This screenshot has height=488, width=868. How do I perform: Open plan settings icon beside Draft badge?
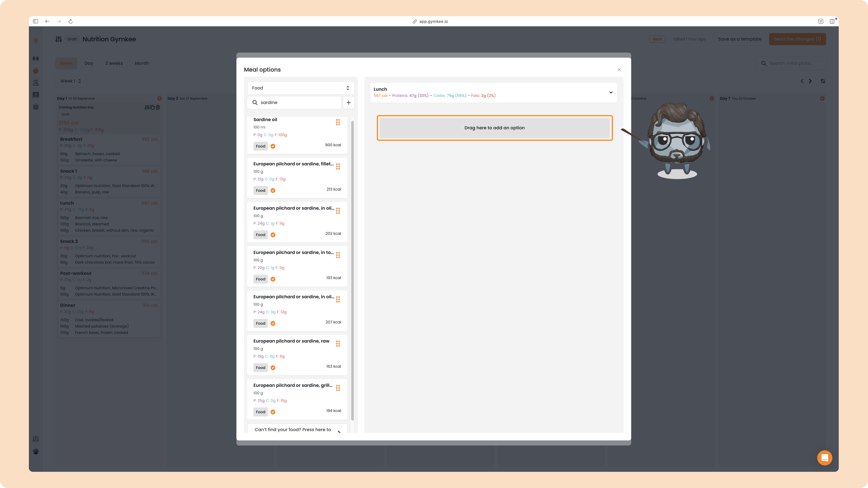pyautogui.click(x=59, y=39)
